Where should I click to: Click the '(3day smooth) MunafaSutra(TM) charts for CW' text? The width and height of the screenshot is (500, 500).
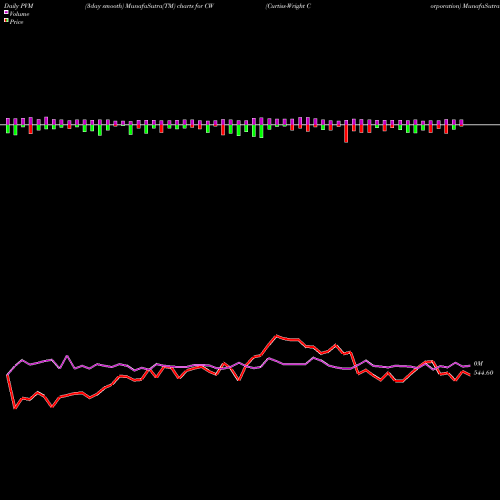149,6
